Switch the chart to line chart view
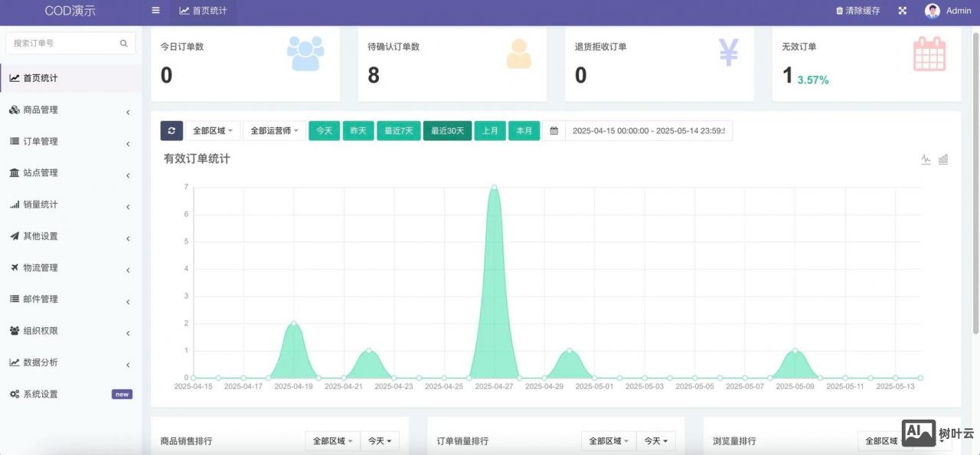Viewport: 980px width, 455px height. click(x=925, y=159)
